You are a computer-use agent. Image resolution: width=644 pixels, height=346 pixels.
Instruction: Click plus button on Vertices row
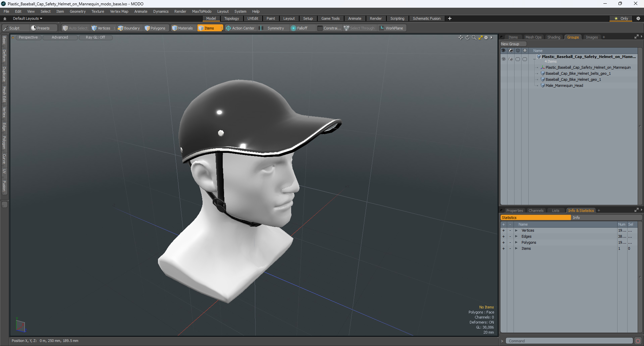[x=503, y=230]
